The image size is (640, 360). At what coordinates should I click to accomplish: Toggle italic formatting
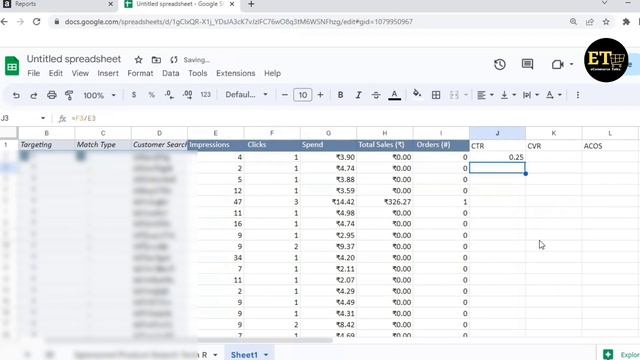point(358,95)
